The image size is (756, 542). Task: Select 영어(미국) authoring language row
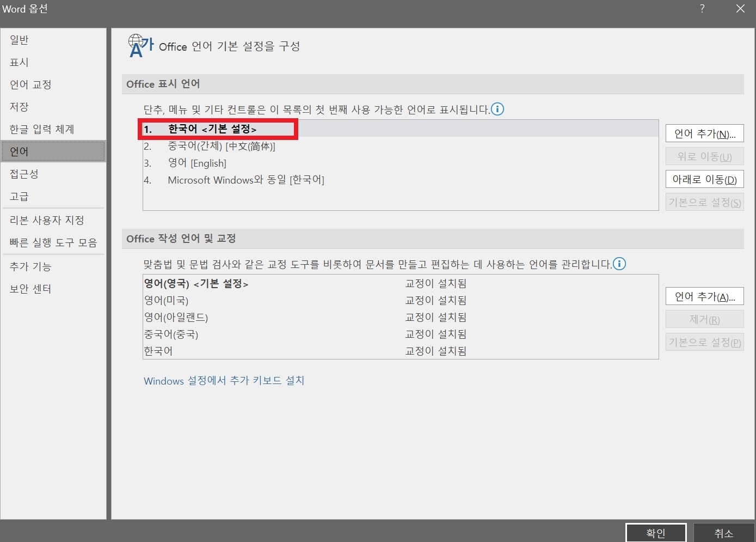click(401, 301)
